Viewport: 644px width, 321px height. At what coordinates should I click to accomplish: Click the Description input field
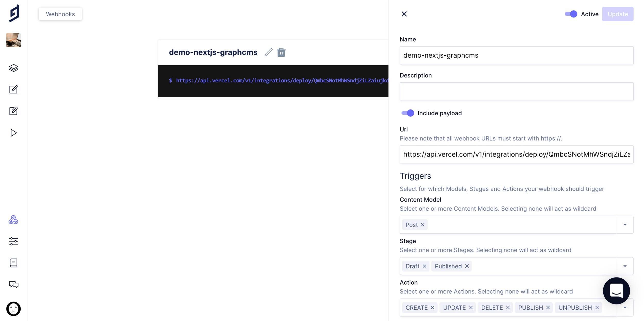[516, 91]
